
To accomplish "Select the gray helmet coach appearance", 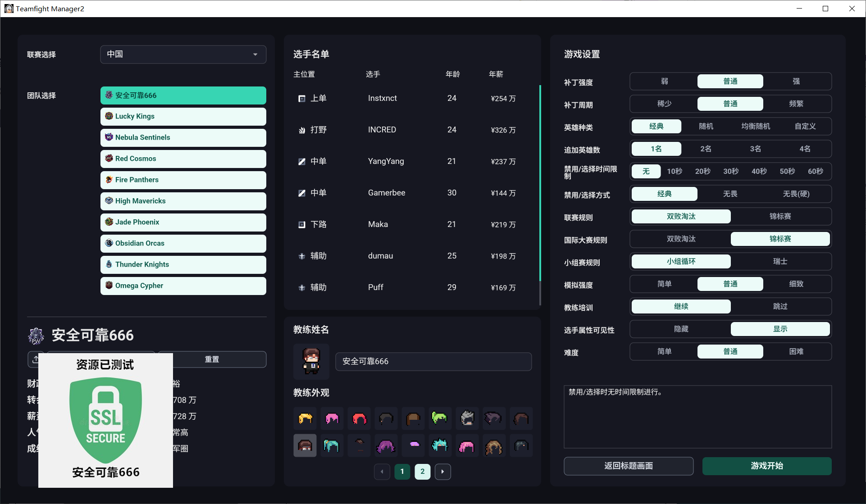I will point(467,418).
